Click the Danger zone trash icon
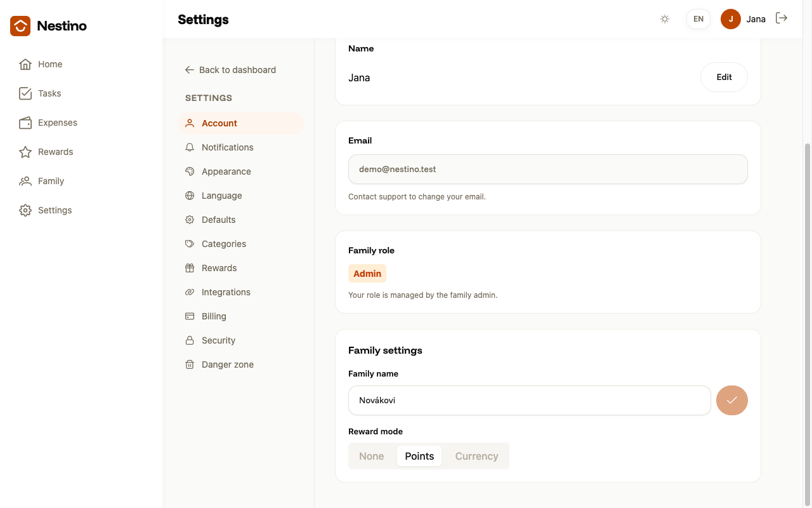 pyautogui.click(x=190, y=364)
